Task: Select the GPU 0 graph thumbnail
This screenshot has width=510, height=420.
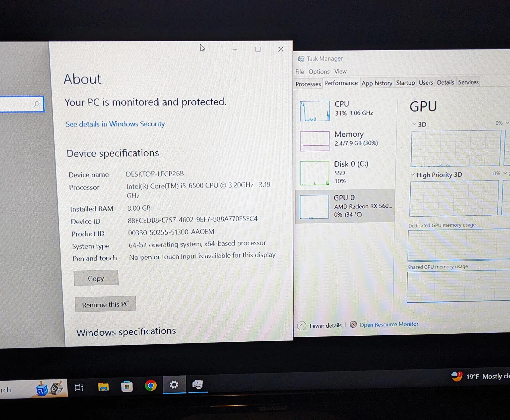Action: [314, 207]
